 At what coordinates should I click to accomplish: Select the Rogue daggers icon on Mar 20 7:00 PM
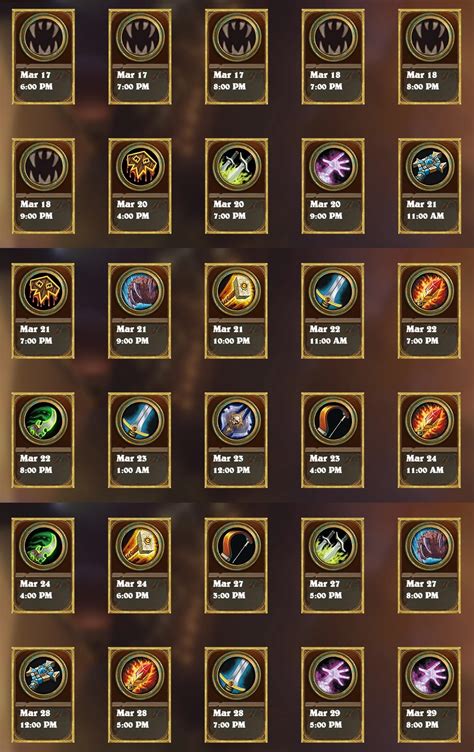(237, 166)
